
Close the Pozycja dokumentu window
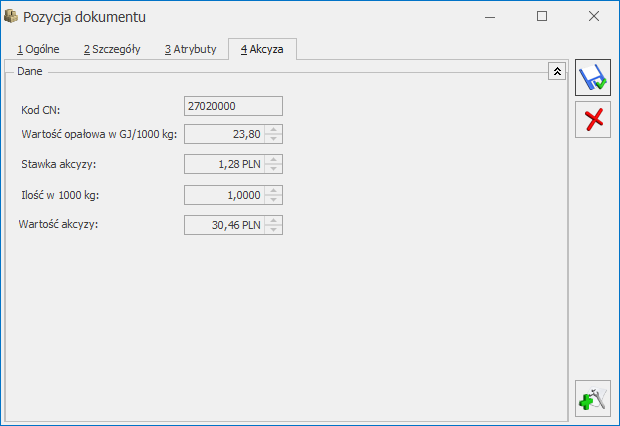[594, 17]
